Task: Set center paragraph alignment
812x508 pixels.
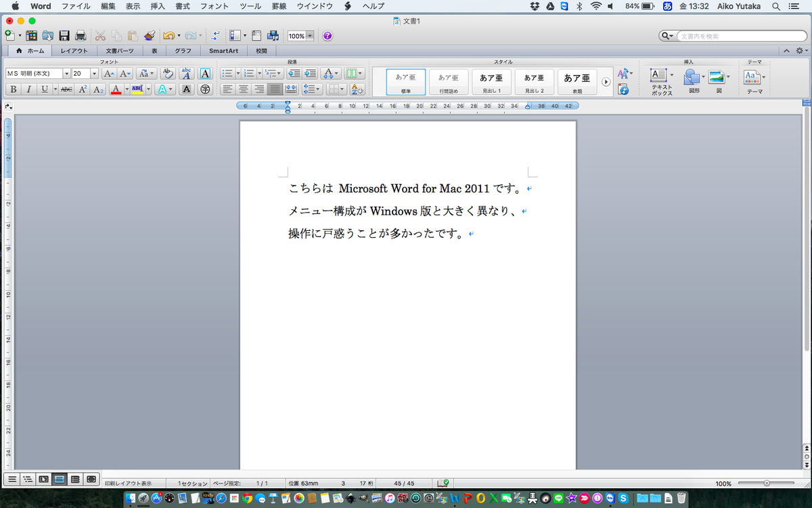Action: 244,89
